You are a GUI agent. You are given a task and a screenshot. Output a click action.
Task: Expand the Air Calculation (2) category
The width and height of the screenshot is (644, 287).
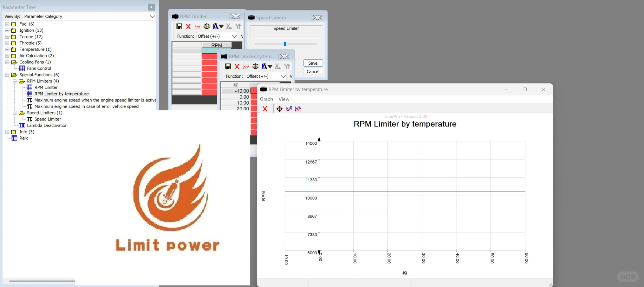[x=7, y=55]
